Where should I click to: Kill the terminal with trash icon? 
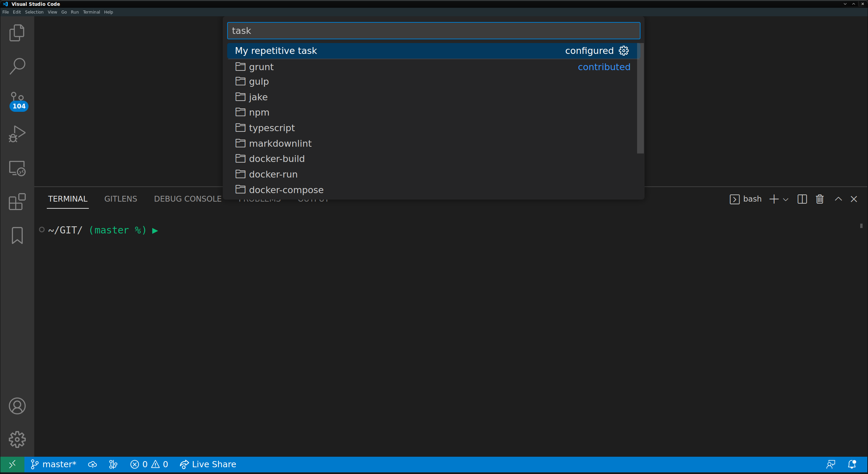click(820, 199)
